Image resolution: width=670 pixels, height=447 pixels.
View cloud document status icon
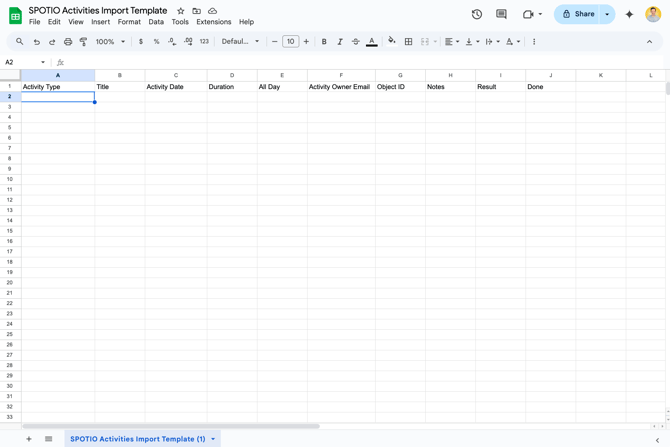[x=212, y=11]
